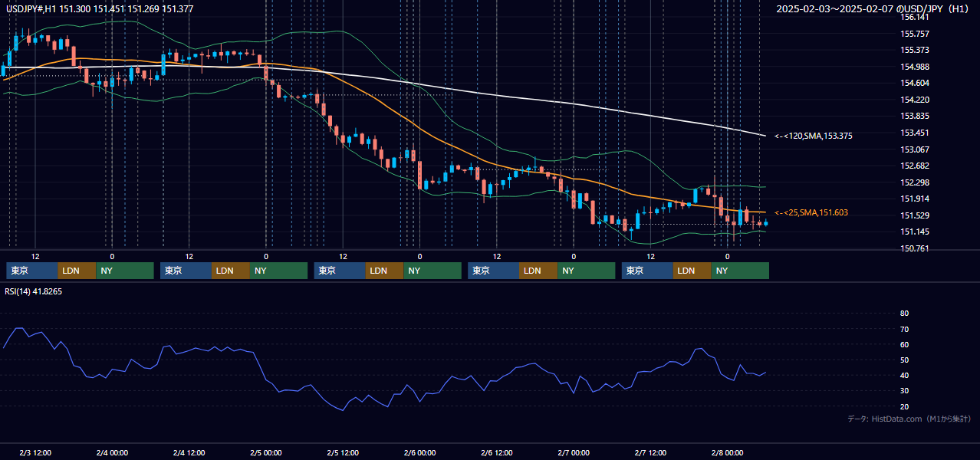The image size is (980, 460).
Task: Click the 153.835 price axis label
Action: [x=914, y=117]
